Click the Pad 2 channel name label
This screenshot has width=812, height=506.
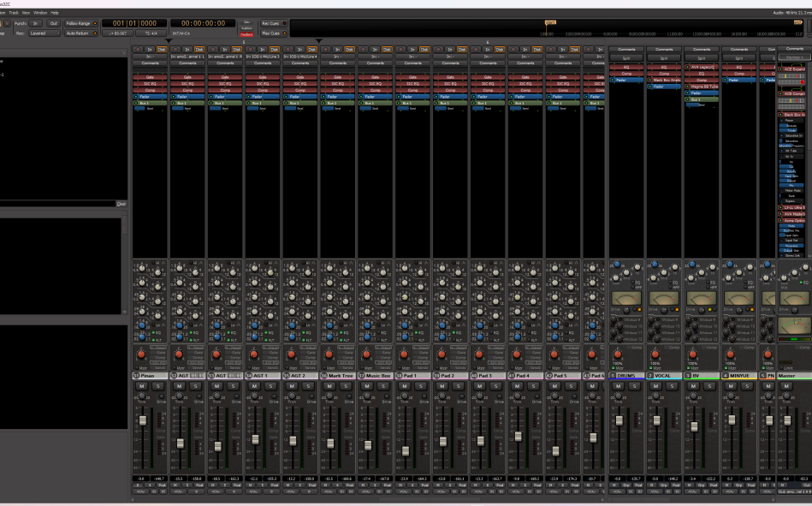pos(449,376)
